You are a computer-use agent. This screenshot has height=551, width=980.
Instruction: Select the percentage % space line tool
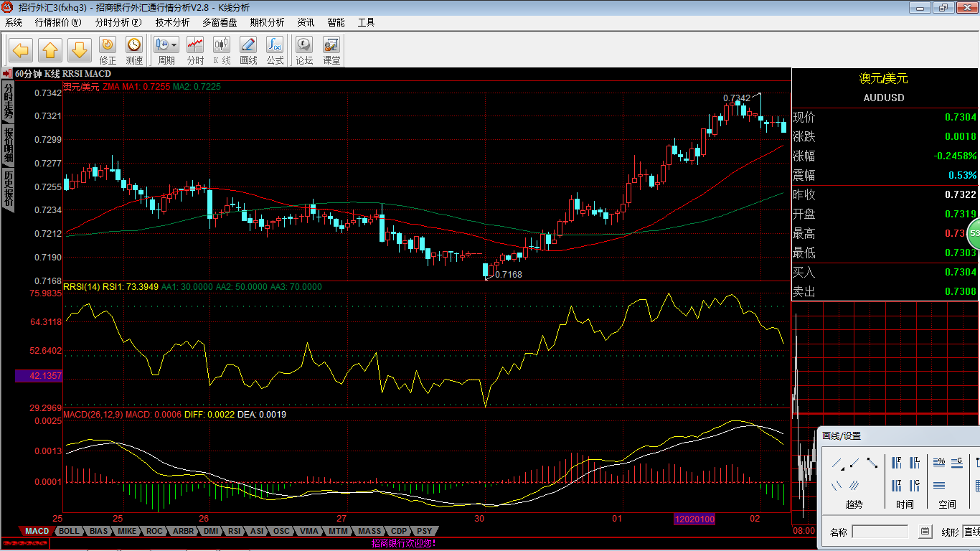point(939,463)
